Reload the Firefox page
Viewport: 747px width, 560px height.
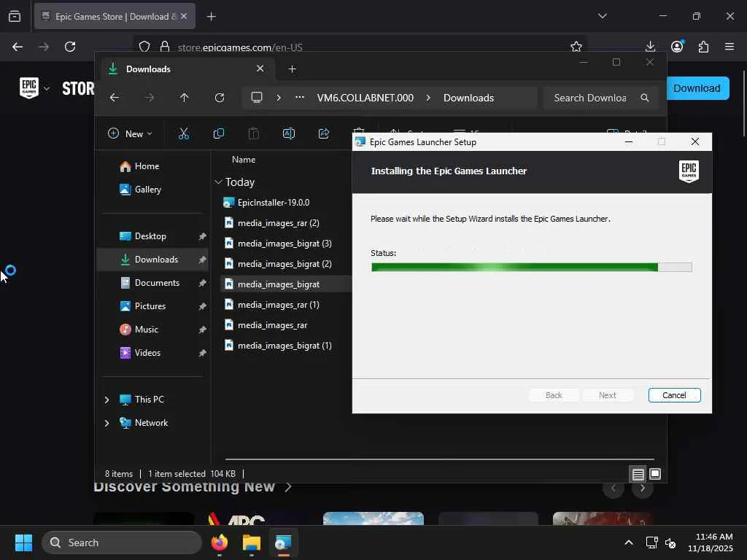(x=70, y=47)
